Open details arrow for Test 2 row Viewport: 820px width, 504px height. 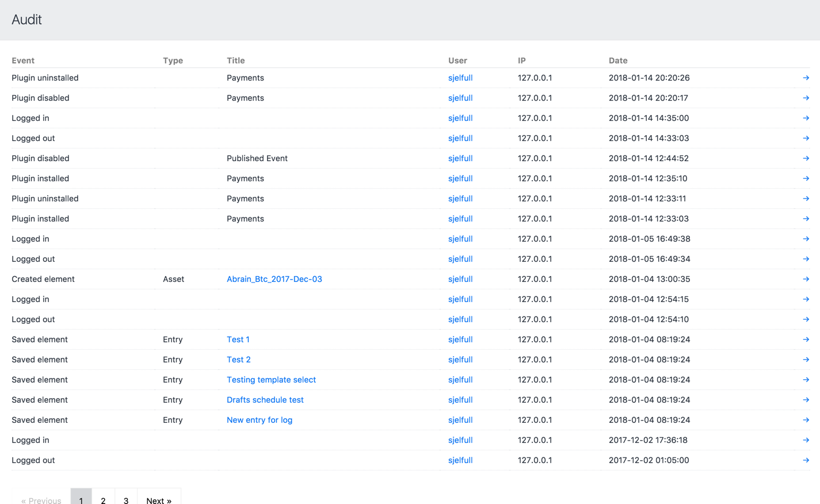coord(806,360)
